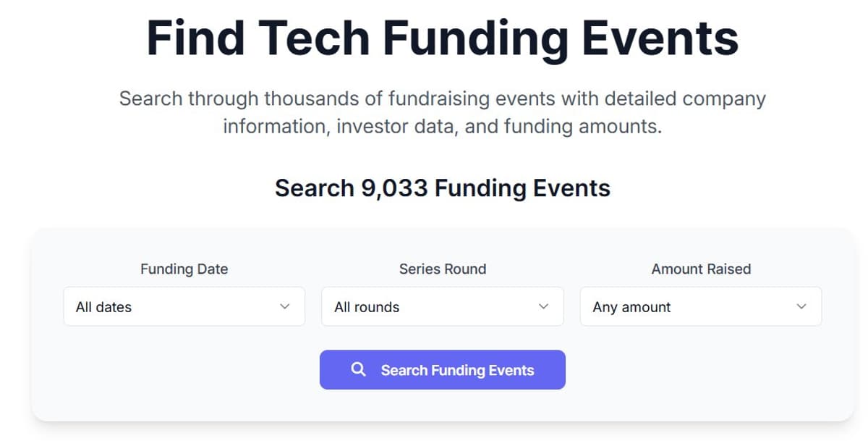Open the All dates selector

point(184,306)
